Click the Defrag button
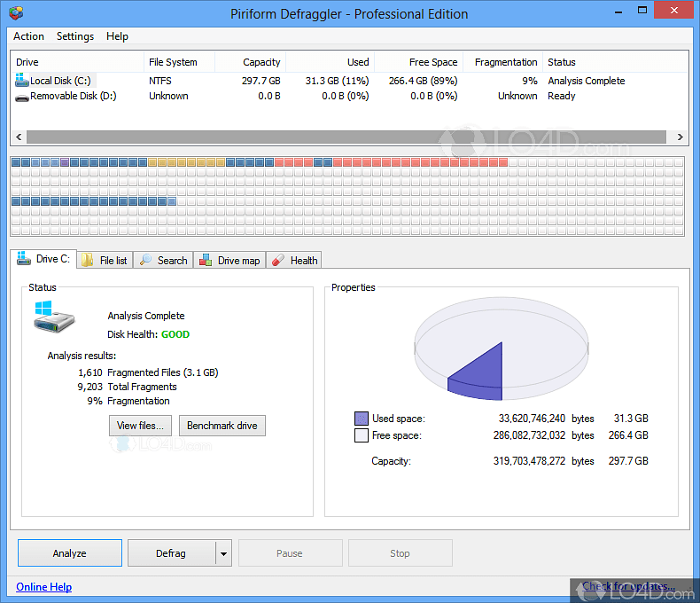 tap(171, 553)
